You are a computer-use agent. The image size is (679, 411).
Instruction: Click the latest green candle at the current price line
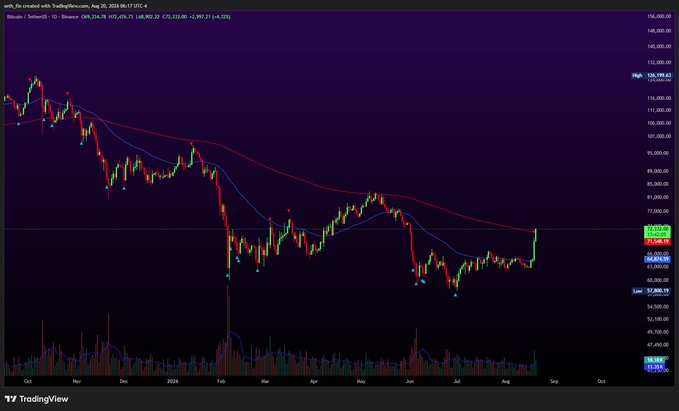pyautogui.click(x=536, y=234)
